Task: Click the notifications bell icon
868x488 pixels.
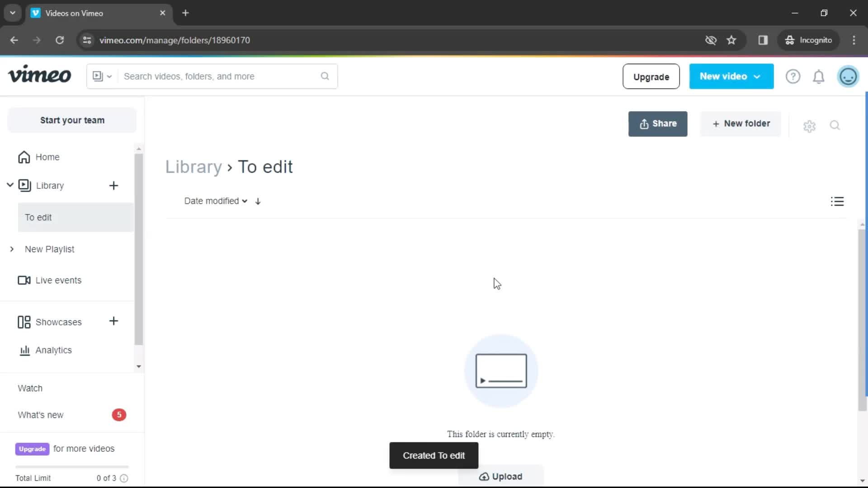Action: coord(819,76)
